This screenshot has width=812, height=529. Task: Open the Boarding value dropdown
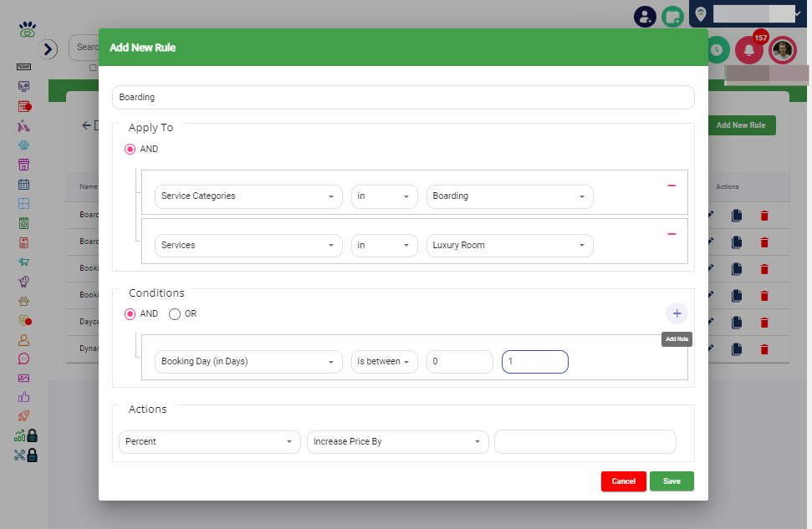click(509, 196)
